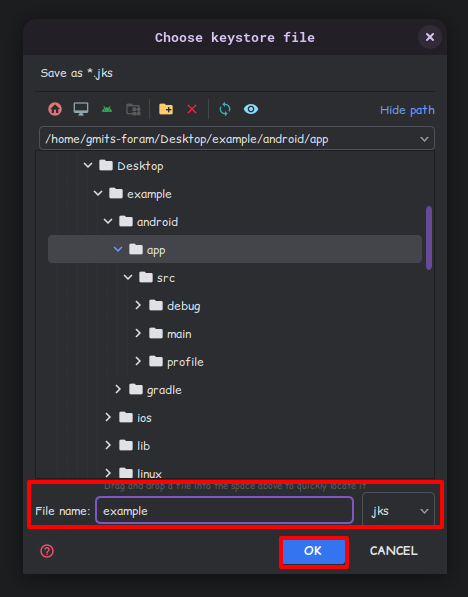Collapse the src folder
468x597 pixels.
pos(128,278)
